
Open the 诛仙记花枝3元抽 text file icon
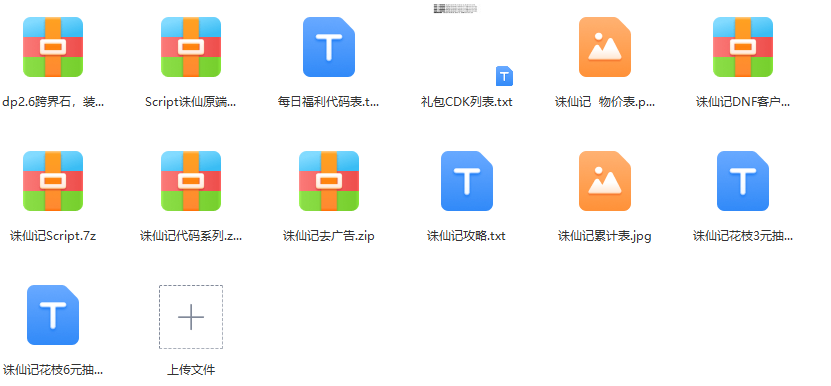click(x=742, y=181)
